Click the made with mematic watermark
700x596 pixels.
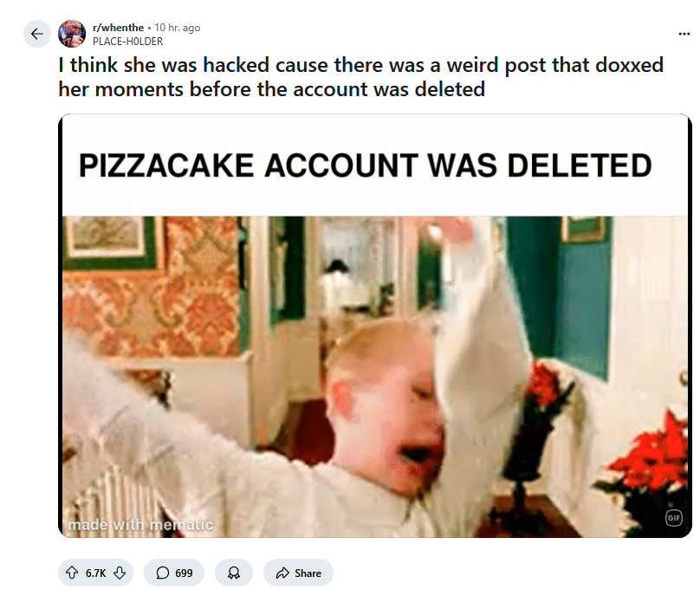[140, 525]
